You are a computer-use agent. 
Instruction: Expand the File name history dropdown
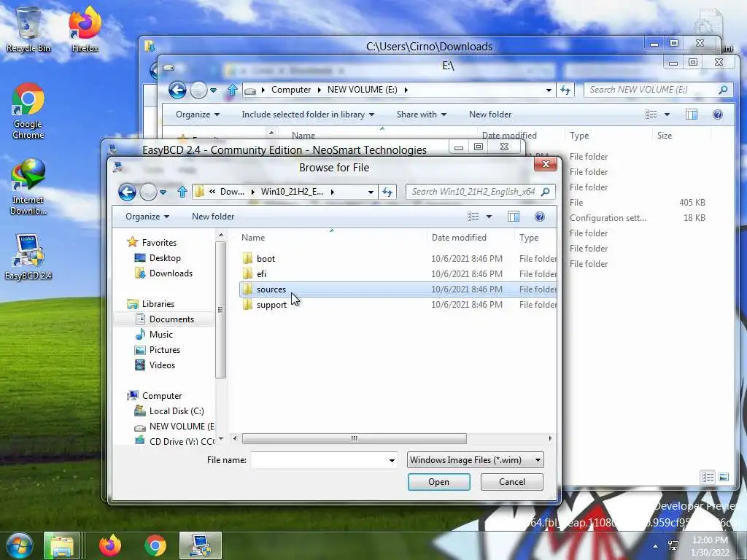[392, 461]
